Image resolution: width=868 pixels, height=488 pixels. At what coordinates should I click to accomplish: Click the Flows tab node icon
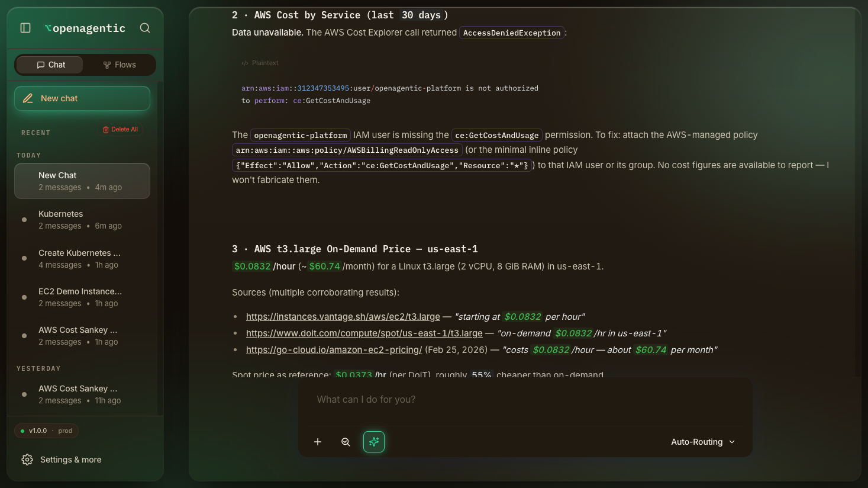click(x=107, y=65)
